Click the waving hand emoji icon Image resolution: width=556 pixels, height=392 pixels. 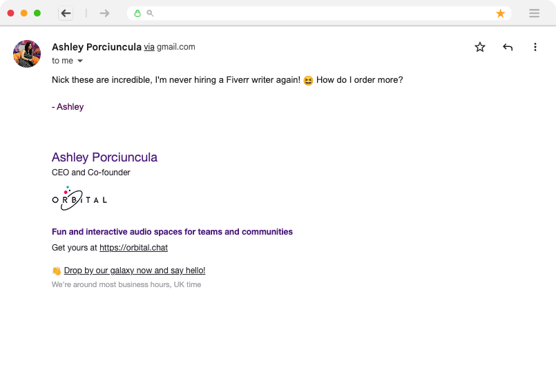coord(57,271)
